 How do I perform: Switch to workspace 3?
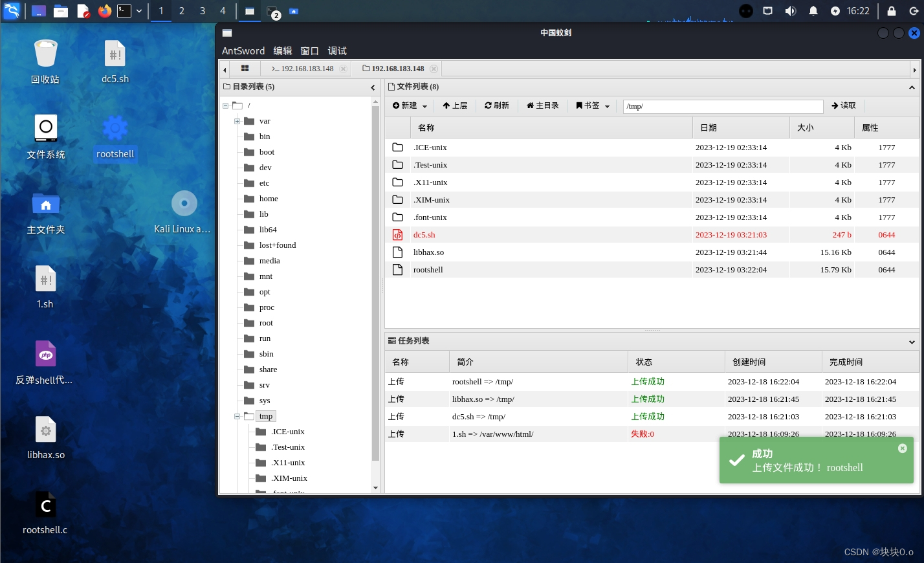click(203, 11)
